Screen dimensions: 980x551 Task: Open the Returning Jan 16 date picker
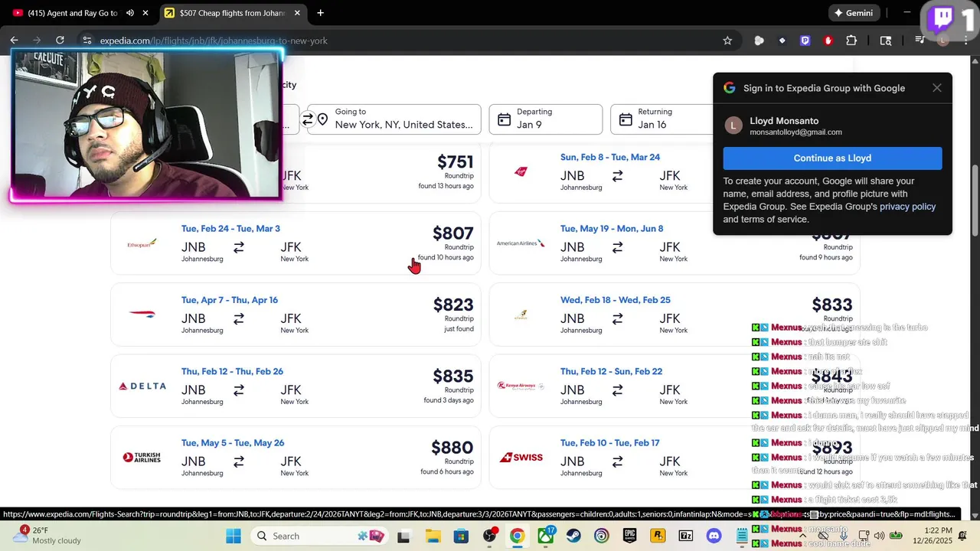[x=662, y=119]
